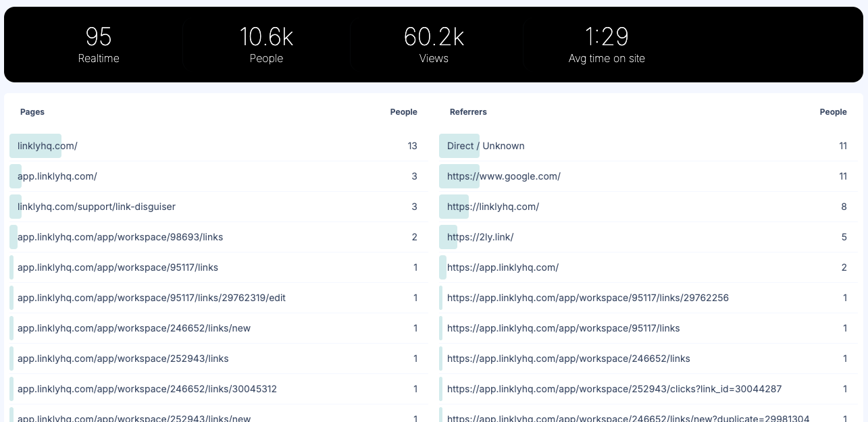Click workspace 95117 links/29762256 referrer entry
This screenshot has width=868, height=422.
tap(588, 298)
